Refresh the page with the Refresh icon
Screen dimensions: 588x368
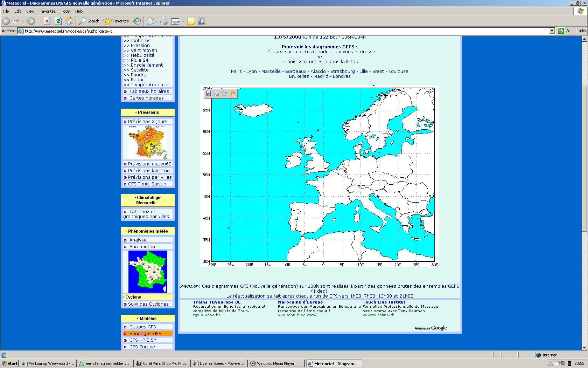[58, 21]
